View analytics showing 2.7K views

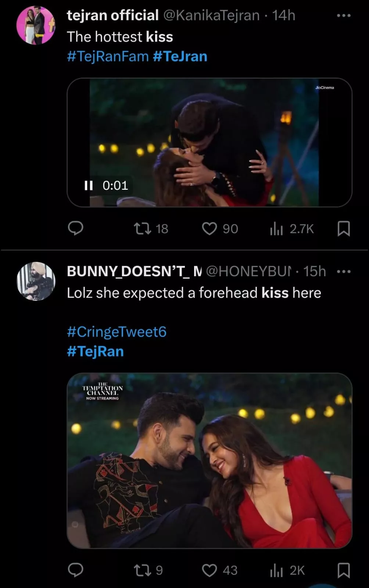click(276, 229)
